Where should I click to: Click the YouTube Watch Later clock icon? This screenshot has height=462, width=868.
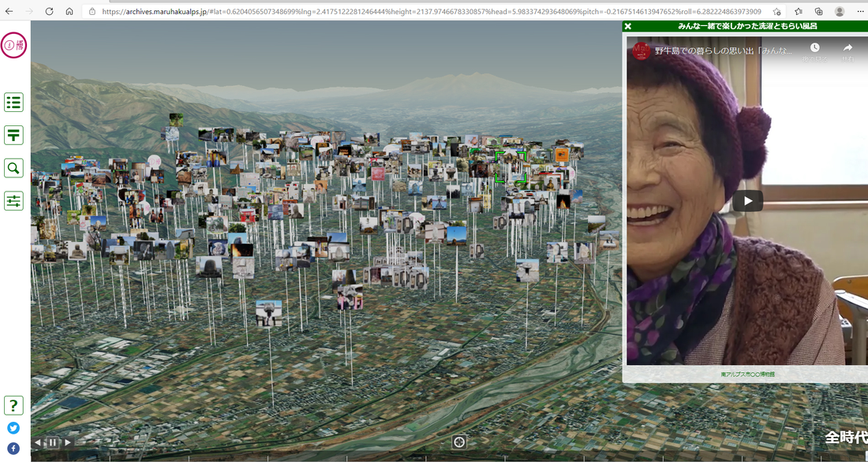(815, 49)
